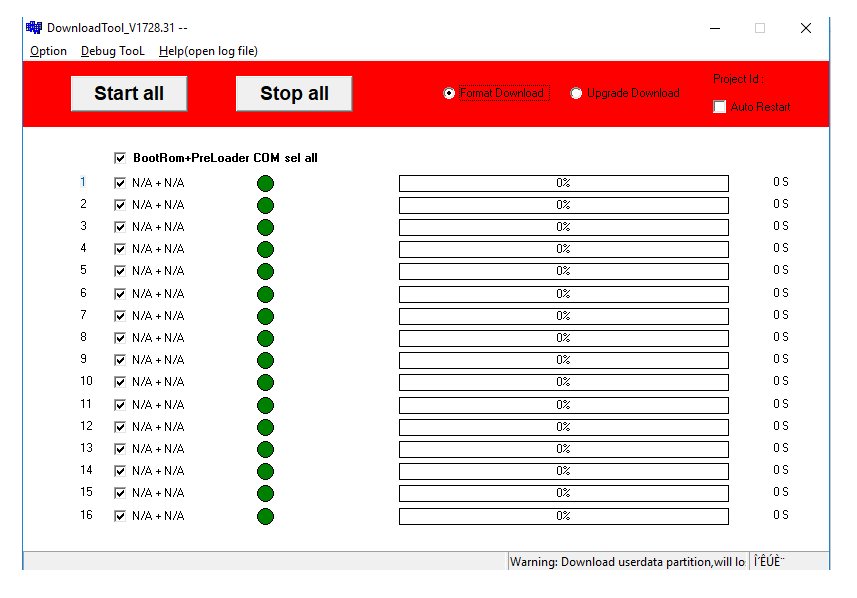Open Help(open log file) menu

(208, 51)
